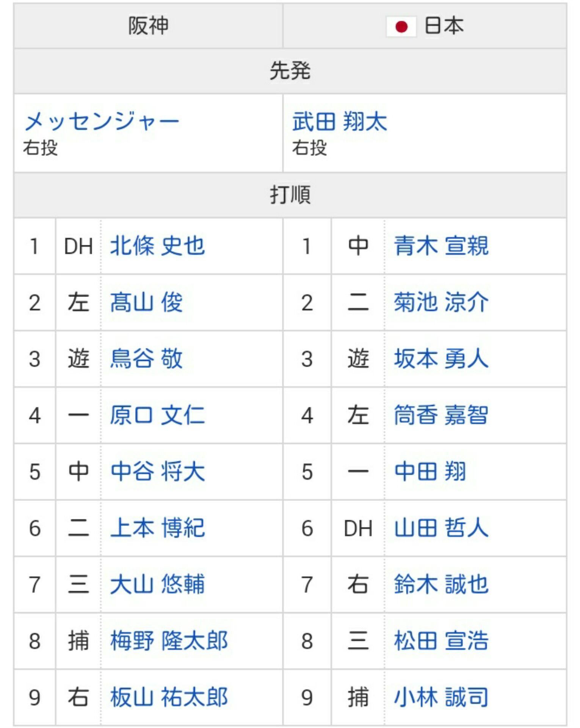Open 北條 史也 player link
This screenshot has width=580, height=728.
click(x=157, y=246)
